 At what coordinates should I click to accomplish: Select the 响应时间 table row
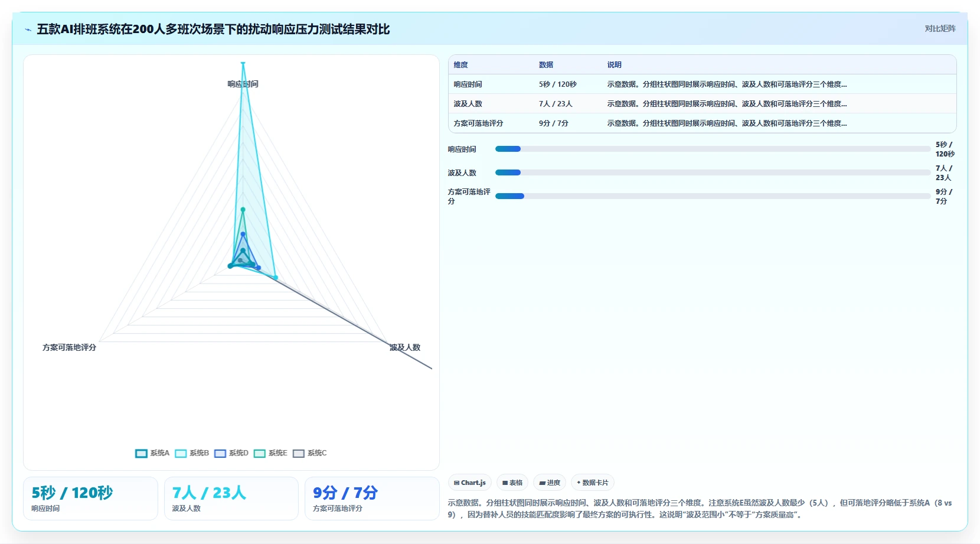[x=703, y=84]
